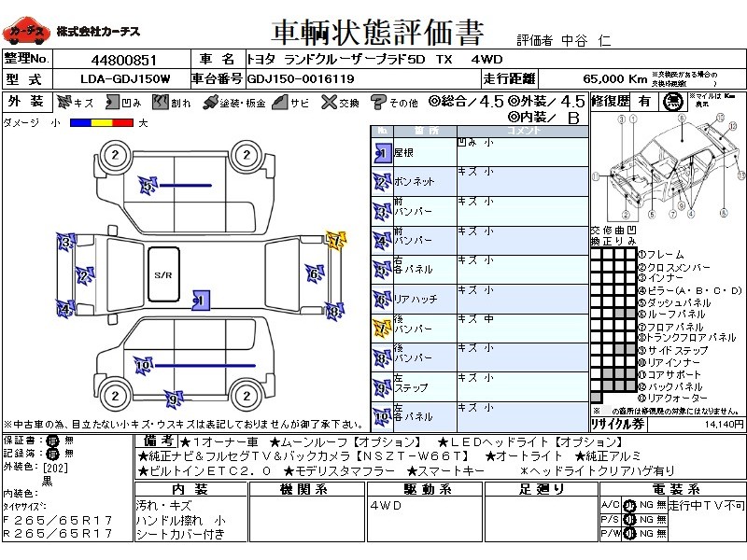Click the No.6 icon in the リアハッチ row
The image size is (747, 560).
click(382, 300)
